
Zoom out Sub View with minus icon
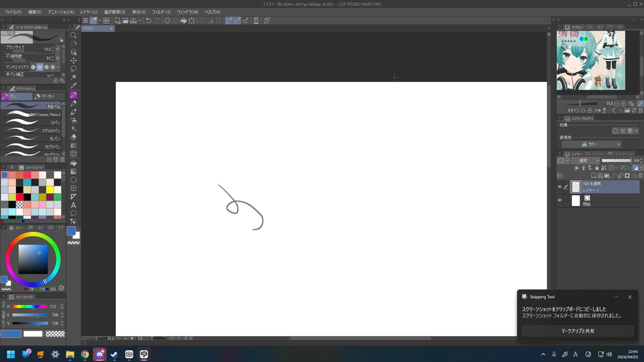point(616,104)
